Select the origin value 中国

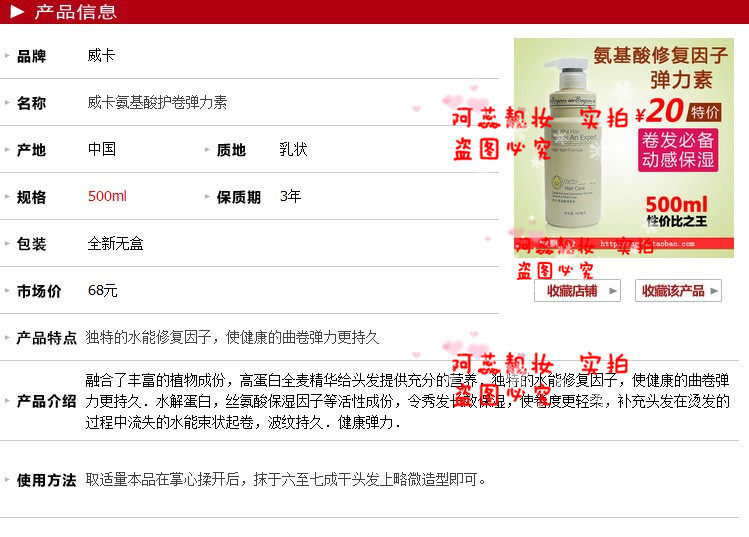point(102,149)
